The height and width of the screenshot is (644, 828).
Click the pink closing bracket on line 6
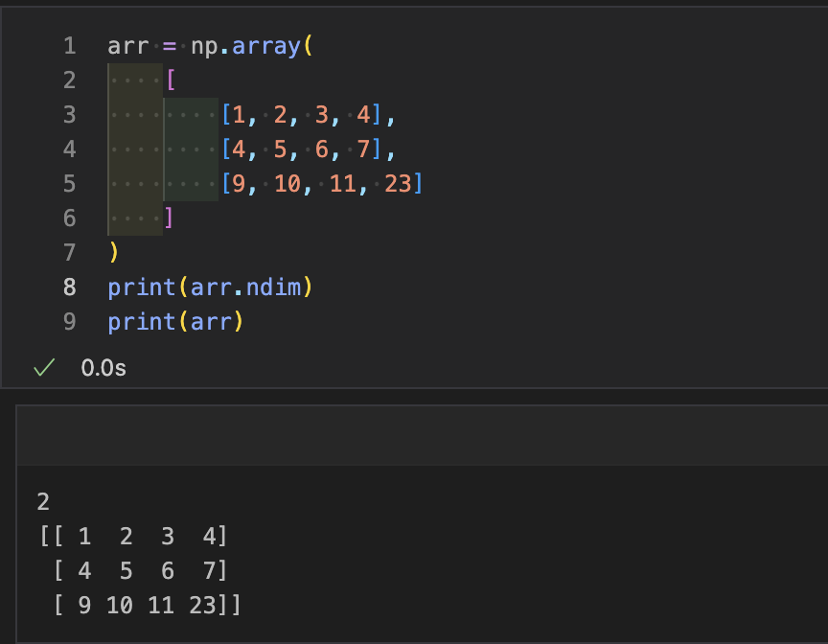170,218
